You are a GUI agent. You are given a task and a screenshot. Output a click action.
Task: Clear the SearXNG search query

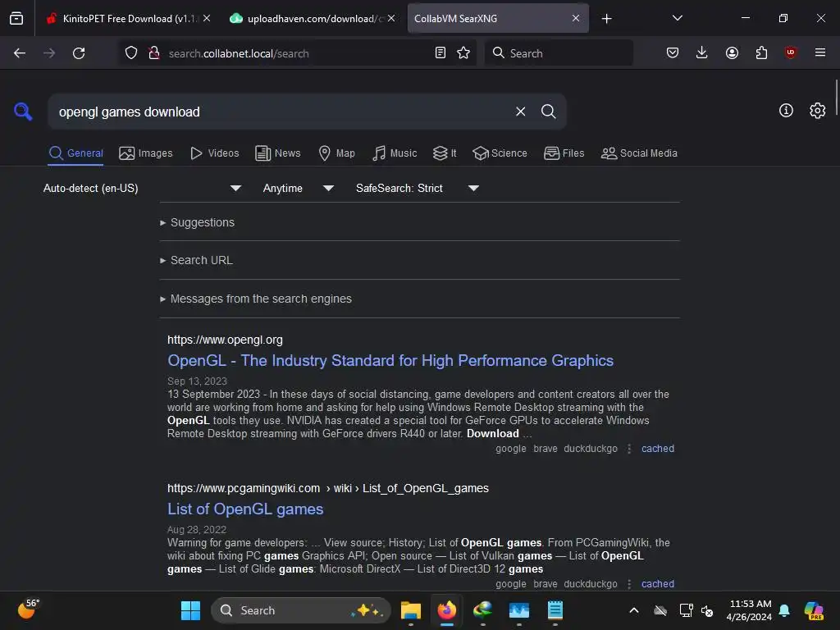tap(520, 112)
